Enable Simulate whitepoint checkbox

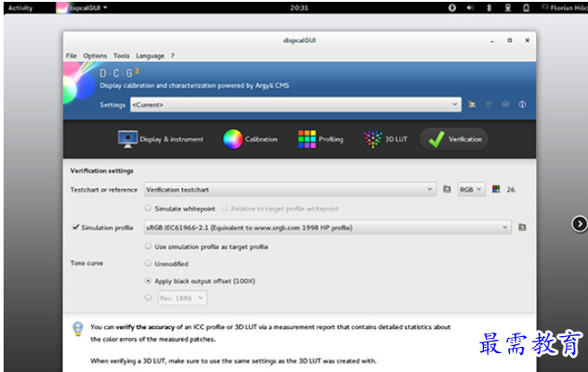(x=149, y=208)
